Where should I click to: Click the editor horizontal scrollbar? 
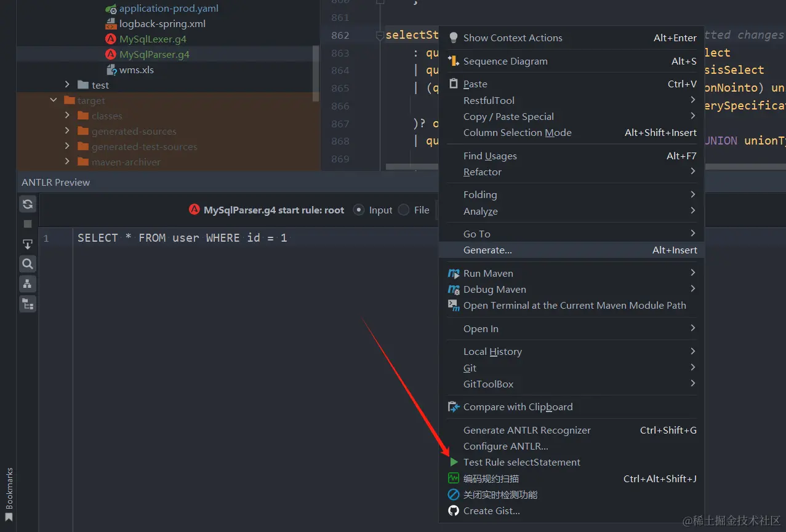[411, 167]
